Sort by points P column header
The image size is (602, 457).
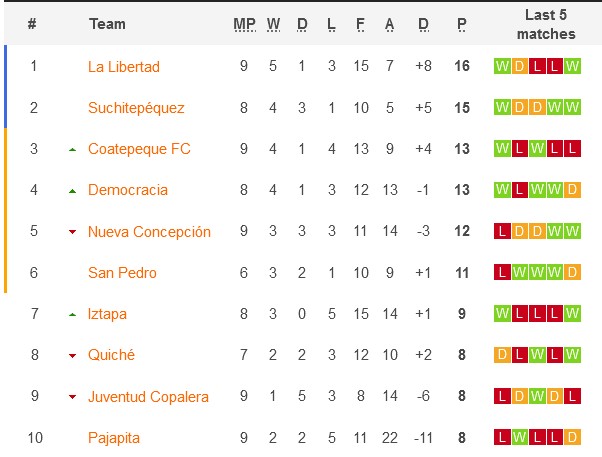click(x=461, y=24)
